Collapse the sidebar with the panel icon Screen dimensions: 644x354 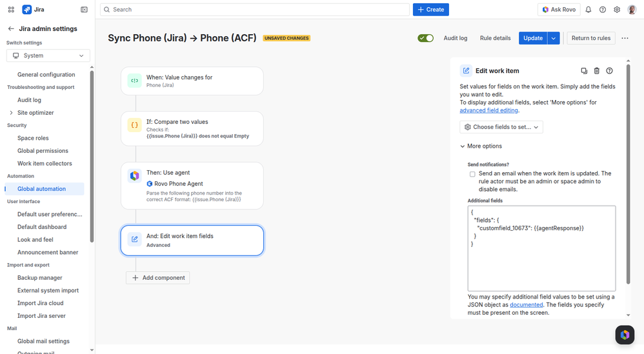pyautogui.click(x=84, y=10)
